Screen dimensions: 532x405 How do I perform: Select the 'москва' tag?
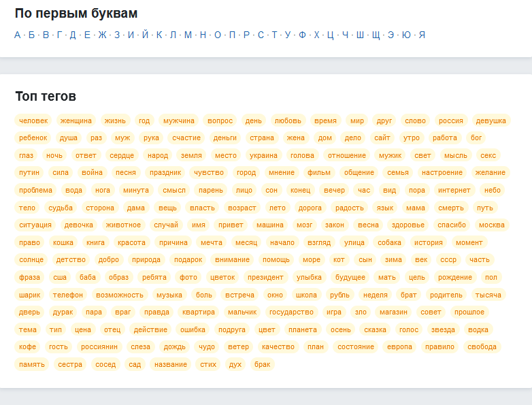tap(492, 225)
